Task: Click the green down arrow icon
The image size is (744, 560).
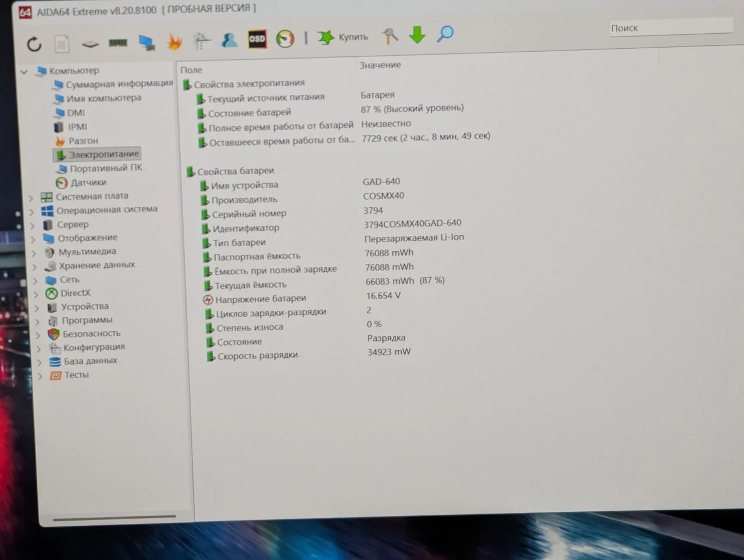Action: point(417,35)
